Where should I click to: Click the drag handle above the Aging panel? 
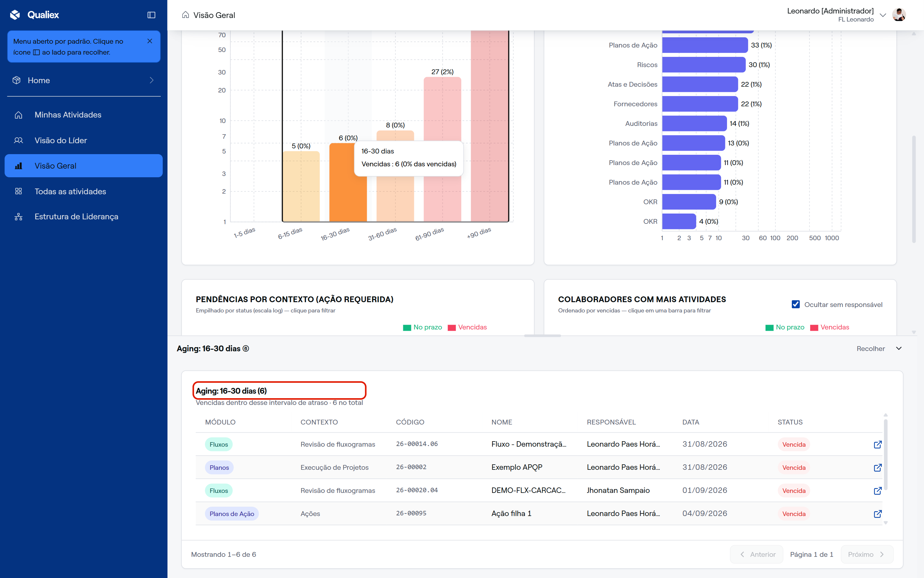click(542, 336)
